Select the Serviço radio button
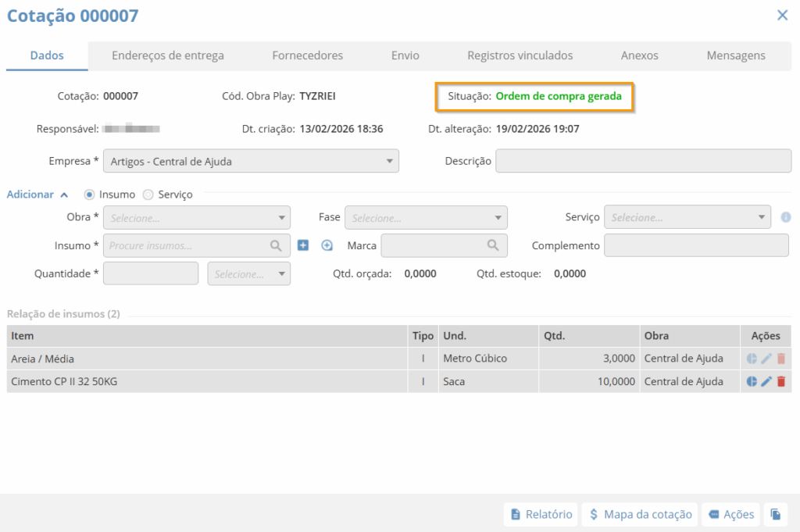The height and width of the screenshot is (532, 800). (x=148, y=195)
